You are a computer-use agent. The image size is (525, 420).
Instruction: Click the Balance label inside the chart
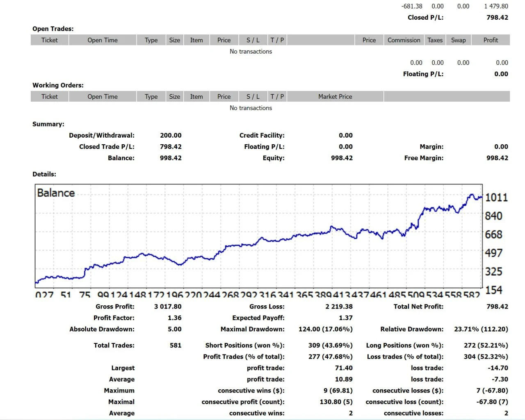pos(56,193)
